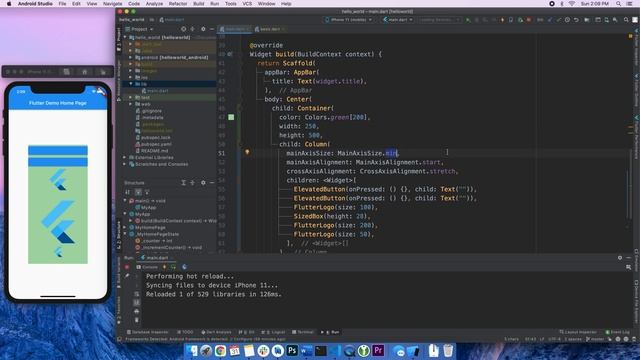The image size is (640, 360).
Task: Click the Console tab in Run panel
Action: point(147,267)
